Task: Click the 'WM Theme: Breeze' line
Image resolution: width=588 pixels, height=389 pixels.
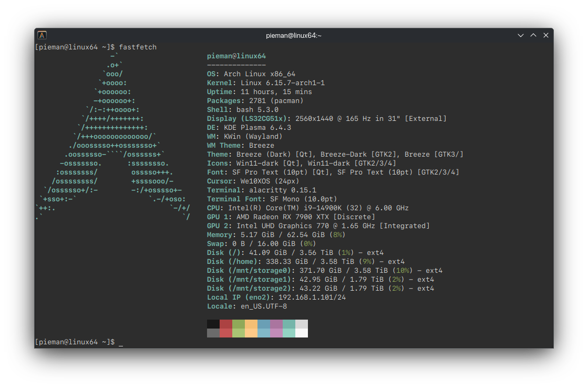Action: point(240,146)
